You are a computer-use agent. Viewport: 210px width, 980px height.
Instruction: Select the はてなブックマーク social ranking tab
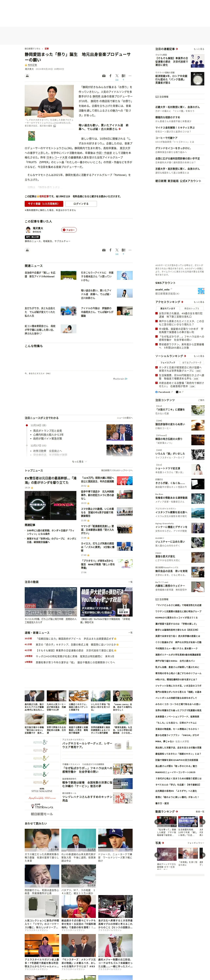coord(192,363)
